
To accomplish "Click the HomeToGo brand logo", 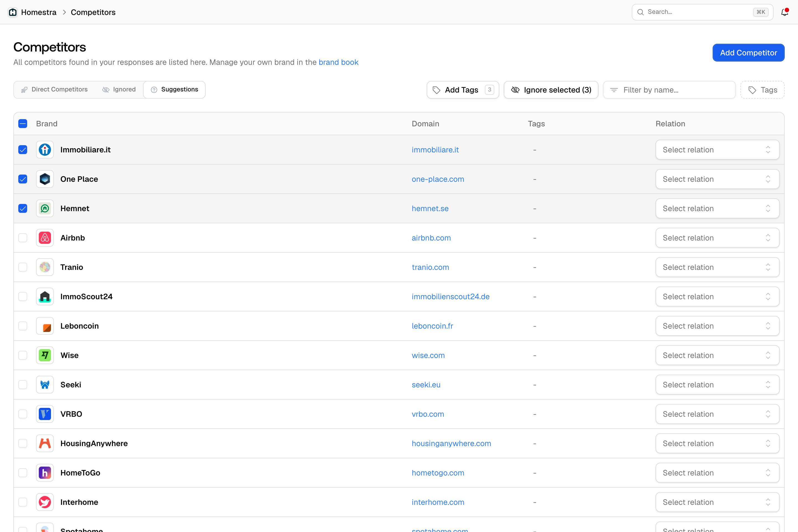I will tap(45, 473).
